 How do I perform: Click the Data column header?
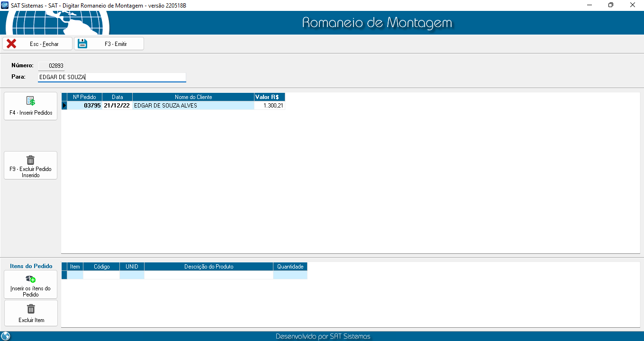[x=117, y=97]
